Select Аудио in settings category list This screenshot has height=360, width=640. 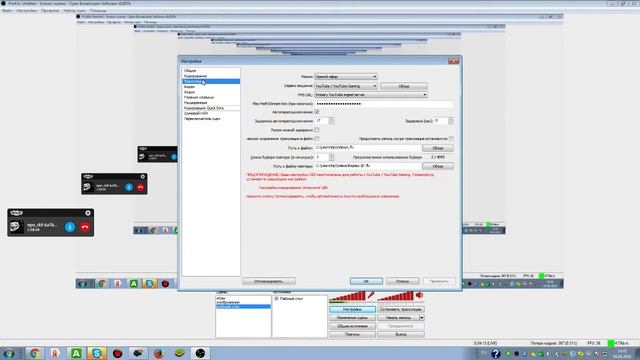(211, 92)
